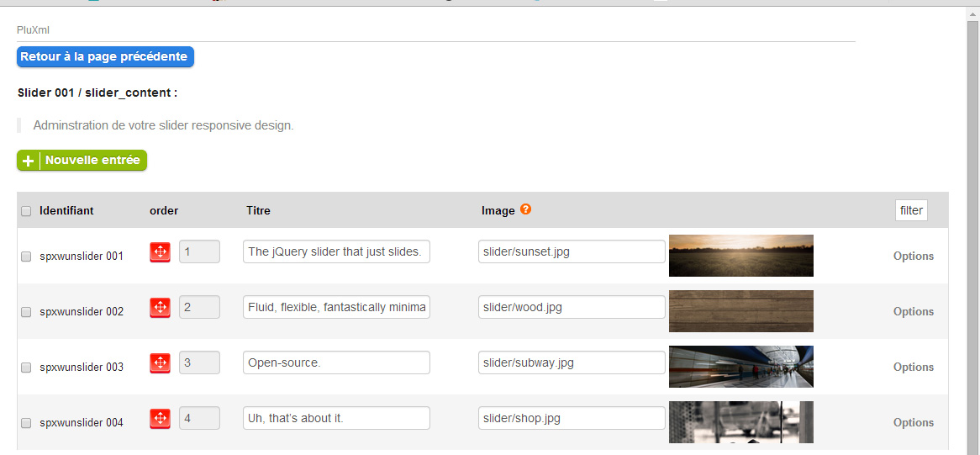Click the move icon for spxwunslider 004
980x455 pixels.
[160, 419]
